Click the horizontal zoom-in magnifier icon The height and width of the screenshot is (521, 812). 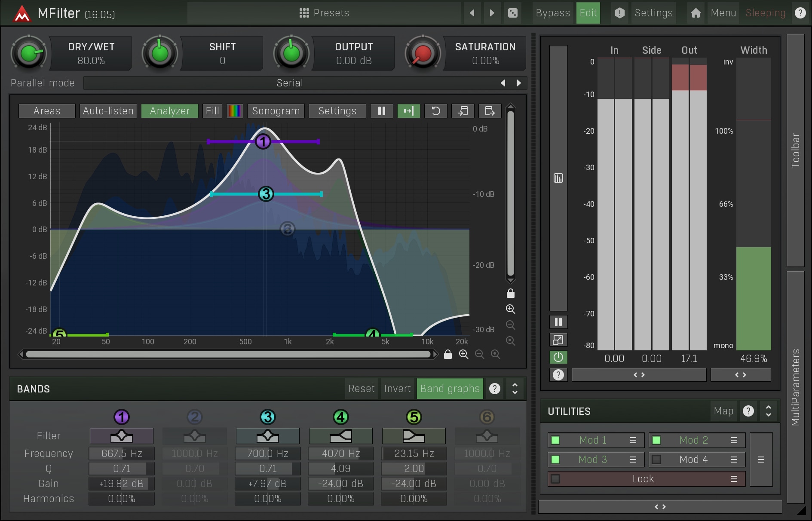pos(464,354)
